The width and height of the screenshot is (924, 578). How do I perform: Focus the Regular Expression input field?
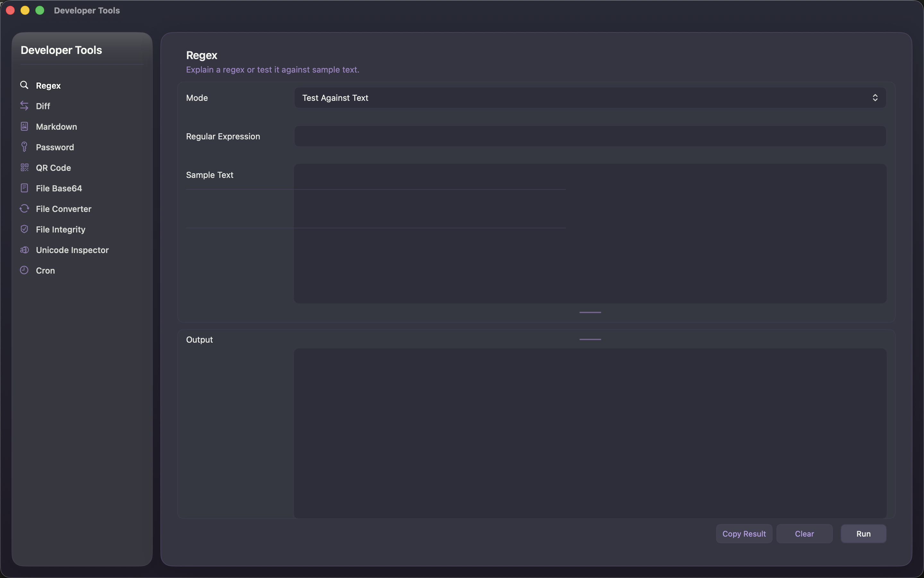(590, 136)
